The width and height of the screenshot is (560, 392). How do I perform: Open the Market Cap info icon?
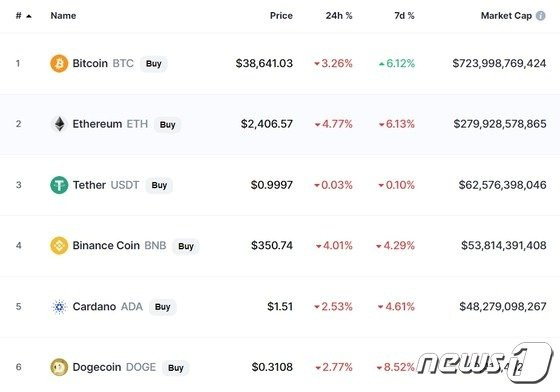(541, 16)
